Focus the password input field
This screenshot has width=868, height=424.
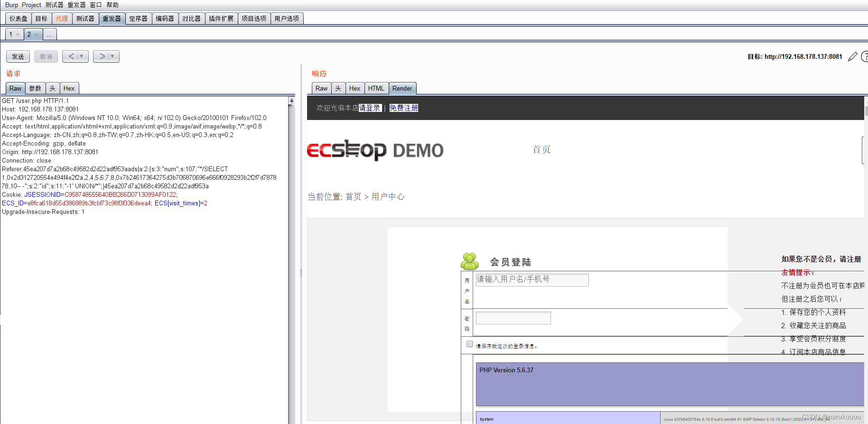coord(513,318)
